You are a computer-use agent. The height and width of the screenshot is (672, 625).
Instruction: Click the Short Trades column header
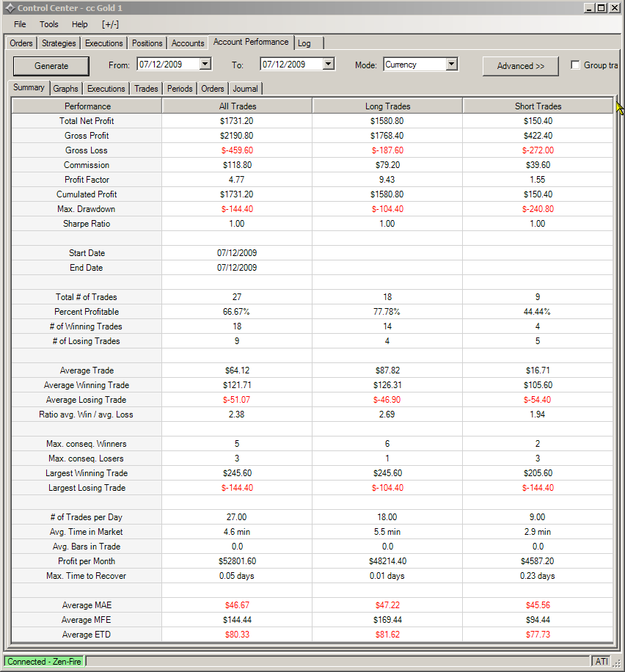[538, 106]
